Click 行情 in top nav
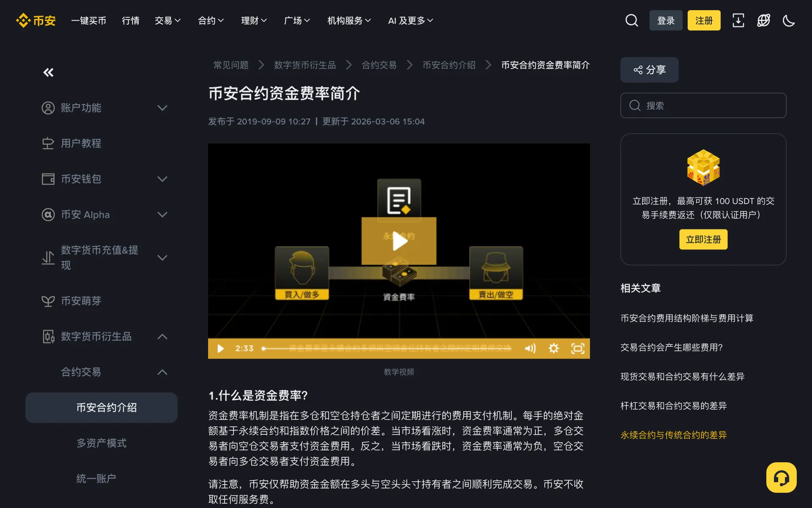This screenshot has height=508, width=812. [131, 20]
